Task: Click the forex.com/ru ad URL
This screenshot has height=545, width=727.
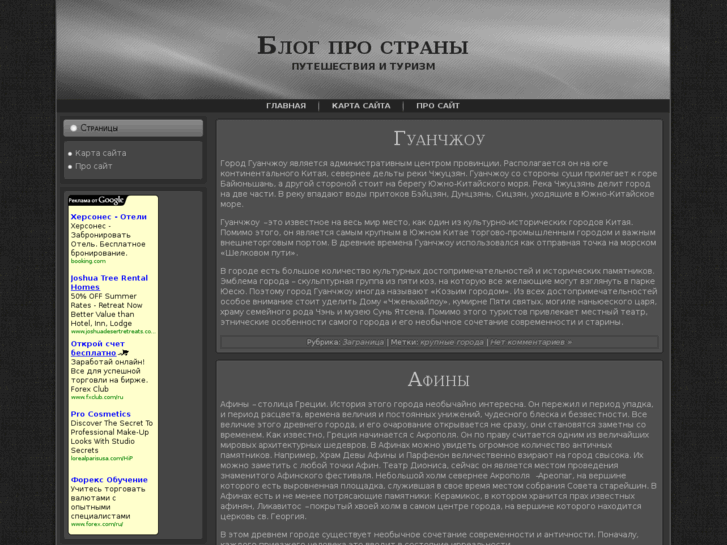Action: point(97,524)
